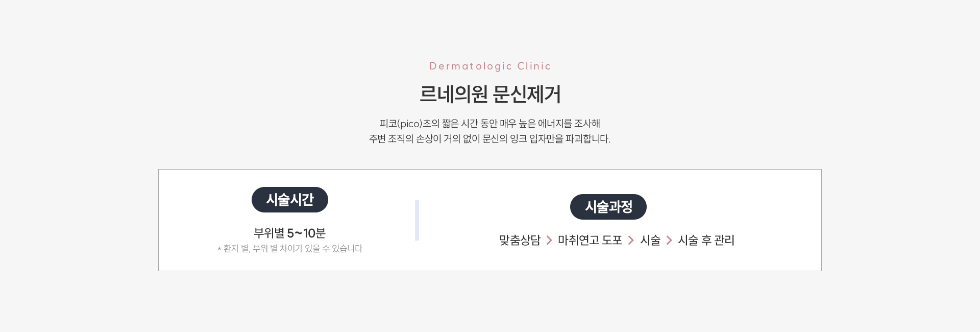Click 파괴합니다 at the end of the description
The width and height of the screenshot is (980, 332).
pos(587,139)
